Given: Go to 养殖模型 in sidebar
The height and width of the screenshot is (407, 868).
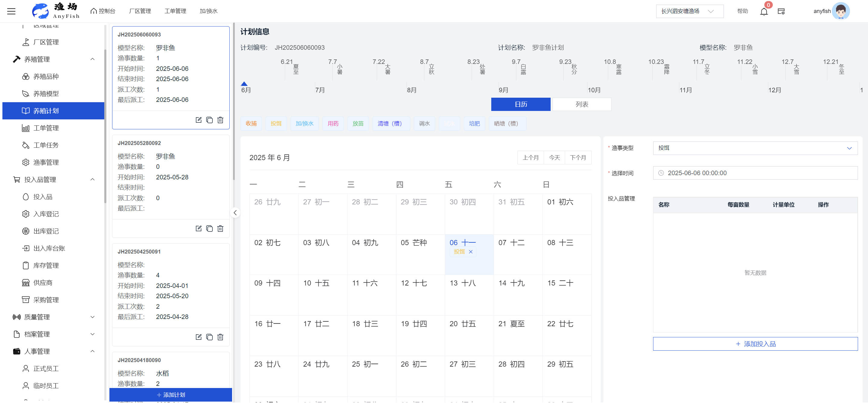Looking at the screenshot, I should tap(46, 94).
